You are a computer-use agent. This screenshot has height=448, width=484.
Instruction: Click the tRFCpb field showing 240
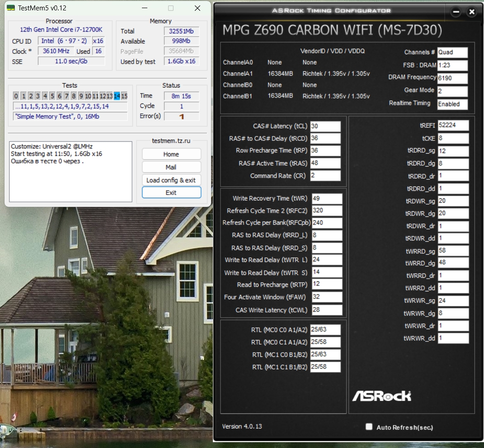click(327, 223)
